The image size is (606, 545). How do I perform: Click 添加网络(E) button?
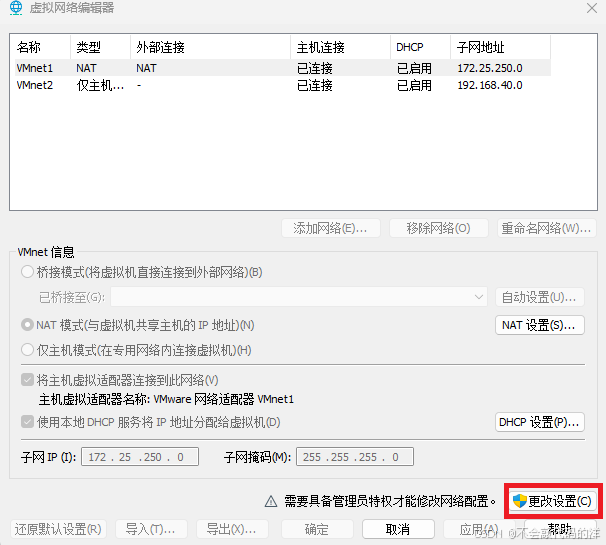[x=331, y=228]
